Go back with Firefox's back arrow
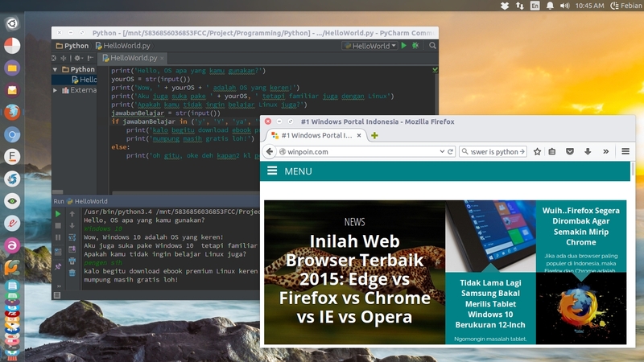Image resolution: width=644 pixels, height=362 pixels. [x=270, y=151]
